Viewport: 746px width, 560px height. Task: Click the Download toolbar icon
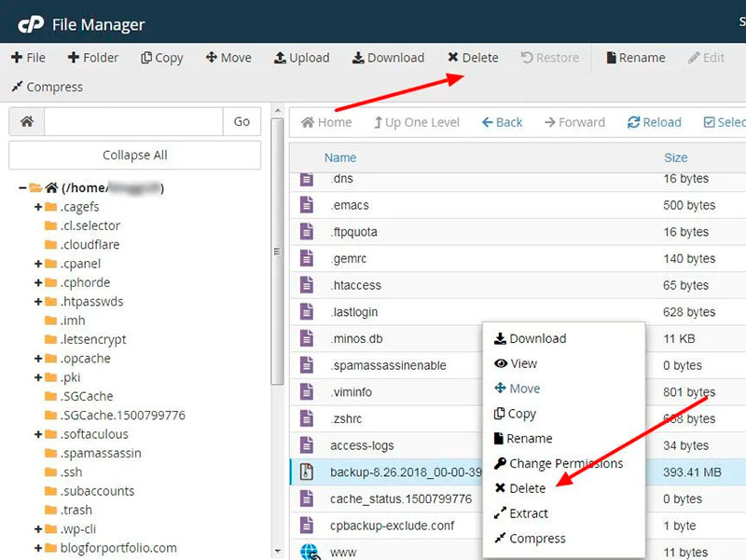(x=358, y=58)
